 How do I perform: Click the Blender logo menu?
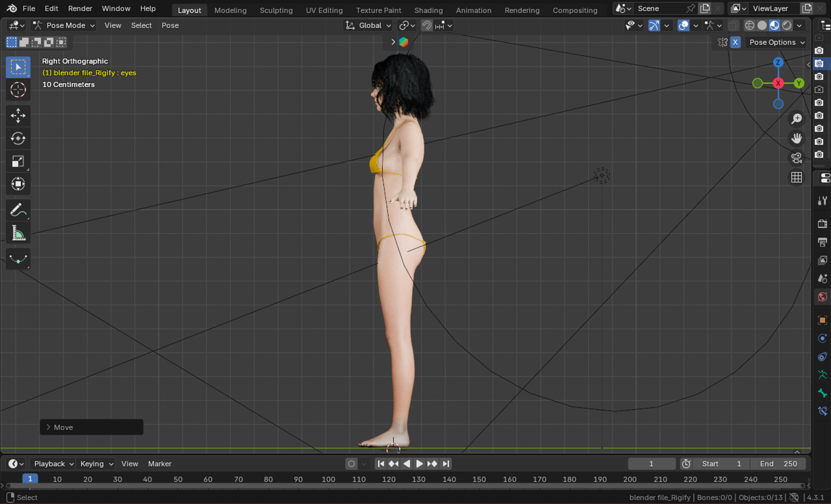[12, 8]
